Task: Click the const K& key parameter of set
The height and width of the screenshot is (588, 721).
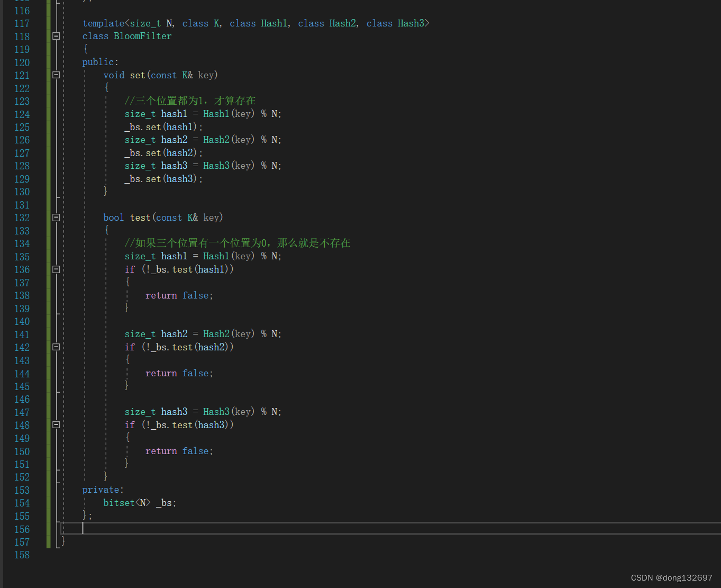Action: click(x=182, y=75)
